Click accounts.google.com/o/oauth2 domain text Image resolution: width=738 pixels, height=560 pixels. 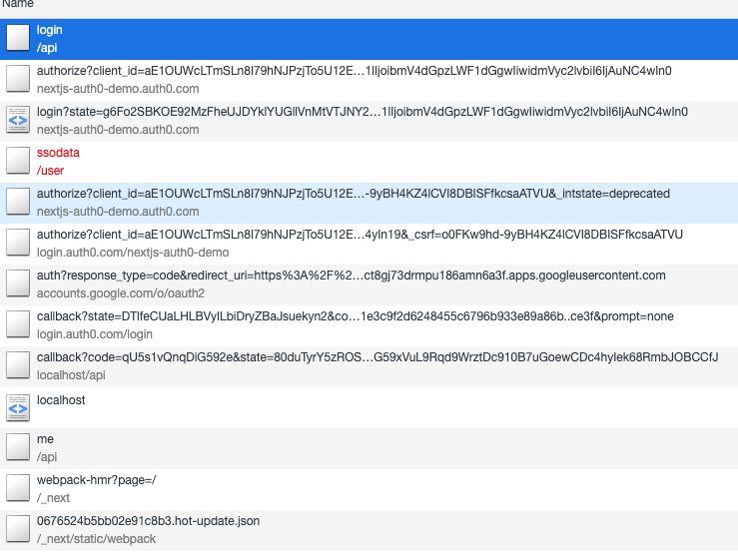pos(121,293)
